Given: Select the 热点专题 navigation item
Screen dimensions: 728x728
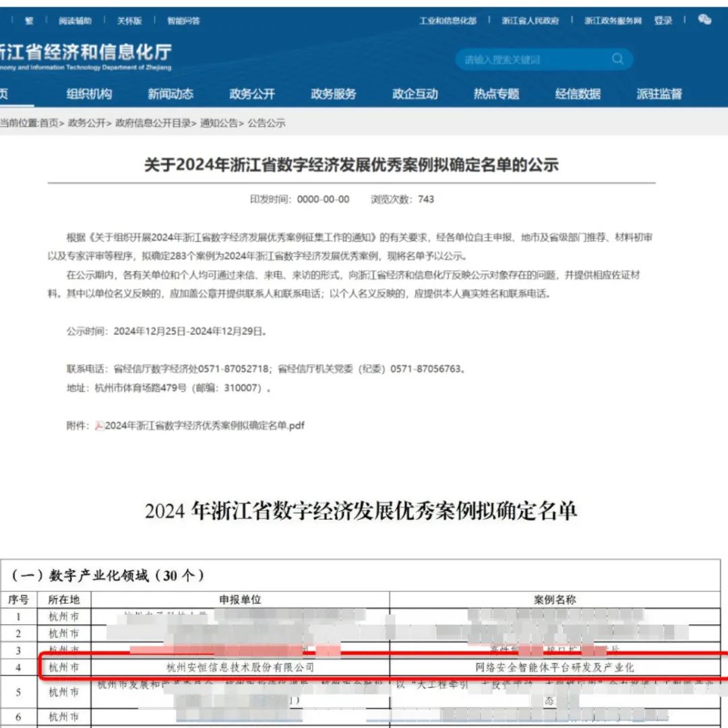Looking at the screenshot, I should click(x=497, y=94).
